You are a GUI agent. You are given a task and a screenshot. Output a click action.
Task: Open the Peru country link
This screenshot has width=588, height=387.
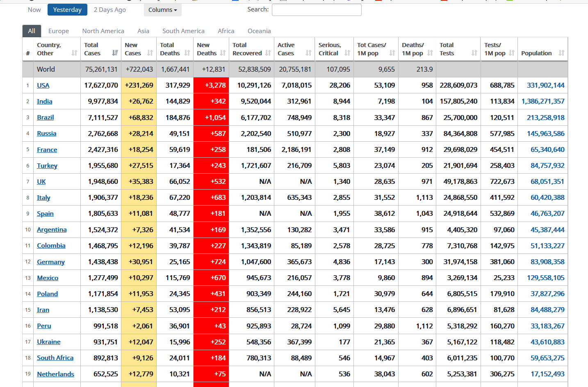(x=44, y=326)
